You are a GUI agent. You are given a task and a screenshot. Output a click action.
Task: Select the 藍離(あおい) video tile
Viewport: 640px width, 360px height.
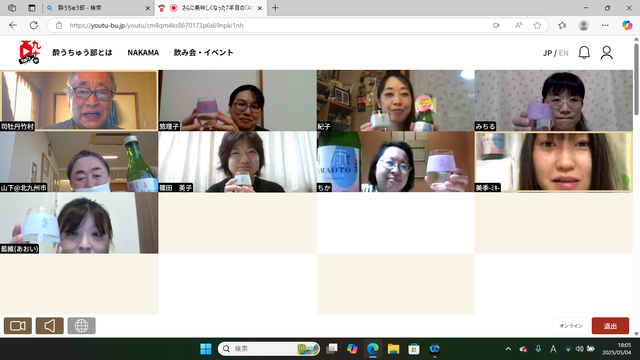(x=79, y=223)
